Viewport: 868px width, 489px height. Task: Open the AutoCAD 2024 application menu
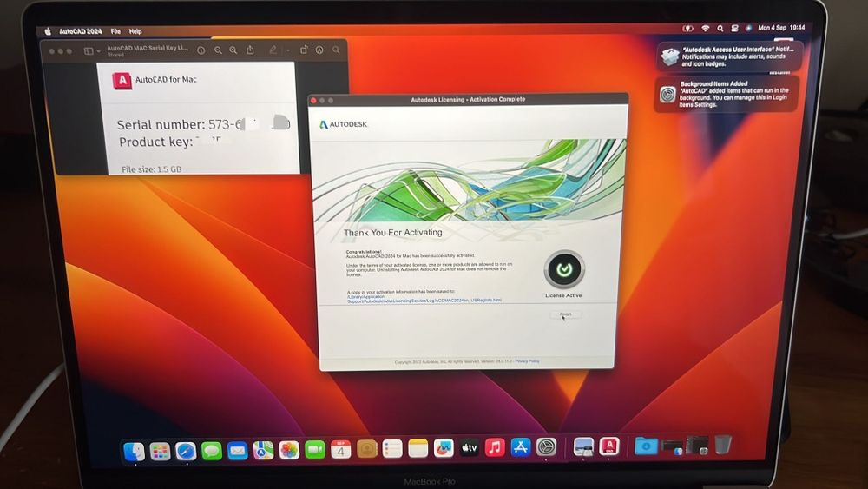coord(80,31)
